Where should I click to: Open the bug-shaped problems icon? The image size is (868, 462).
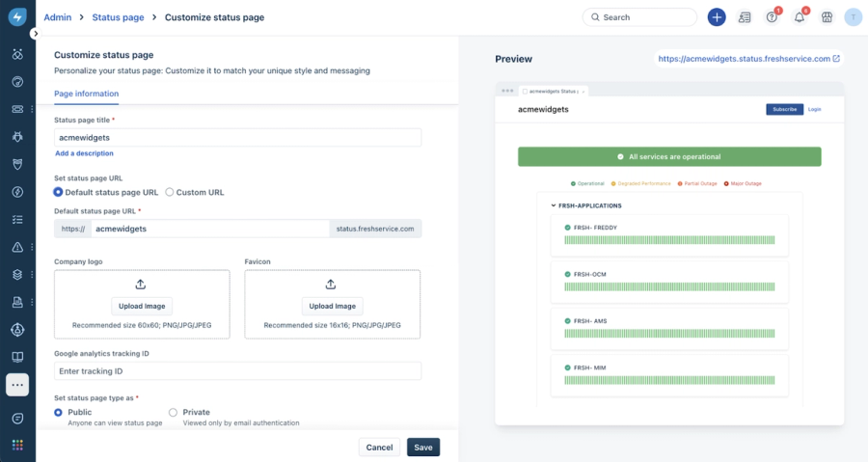coord(17,137)
